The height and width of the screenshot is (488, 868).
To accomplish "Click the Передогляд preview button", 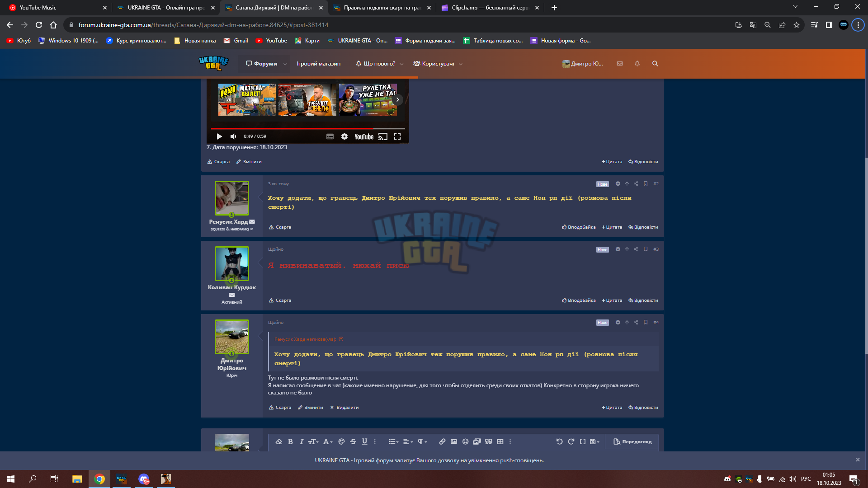I will click(x=632, y=441).
